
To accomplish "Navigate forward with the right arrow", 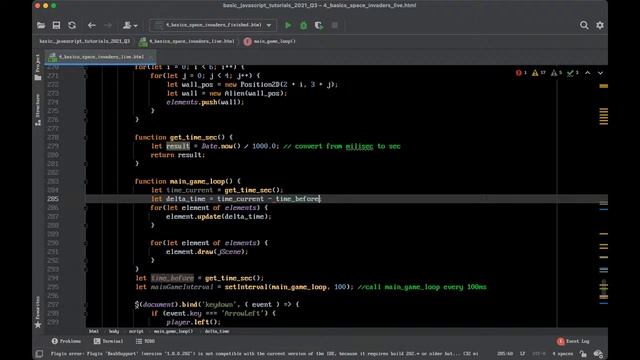I will coord(108,25).
